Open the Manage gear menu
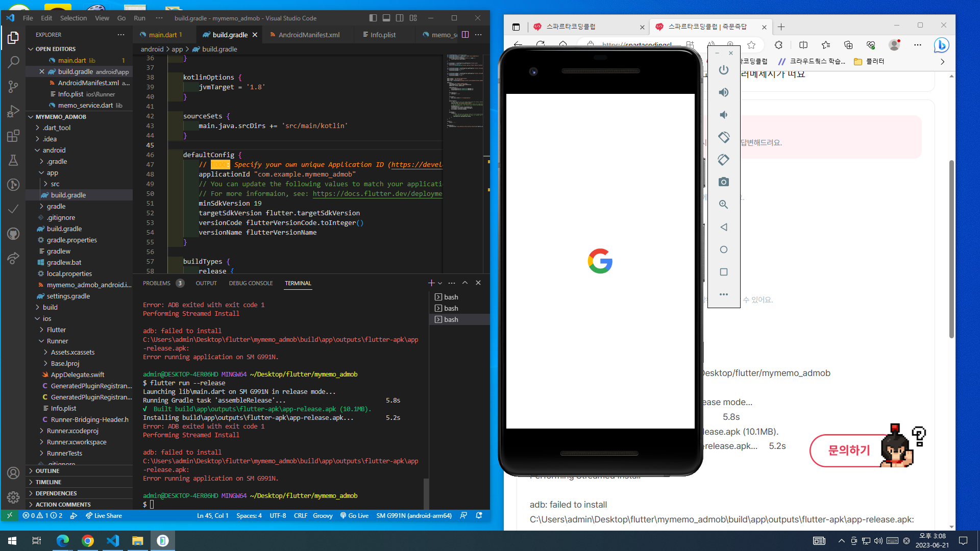Viewport: 980px width, 551px height. (x=13, y=497)
